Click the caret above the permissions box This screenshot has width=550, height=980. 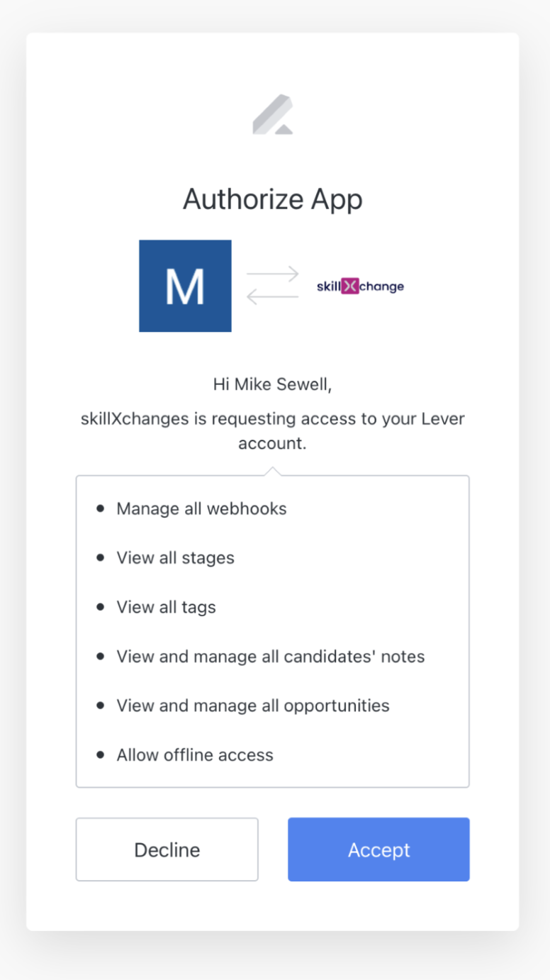pos(273,468)
